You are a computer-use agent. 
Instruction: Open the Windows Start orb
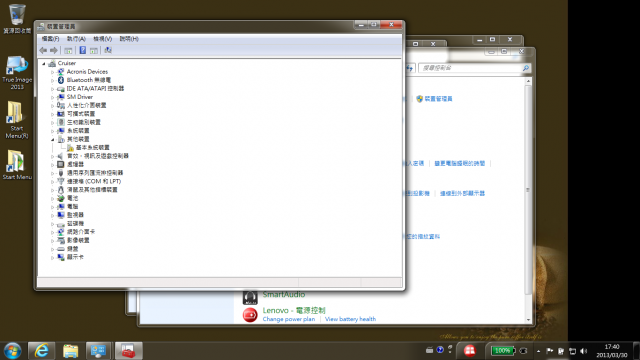13,351
